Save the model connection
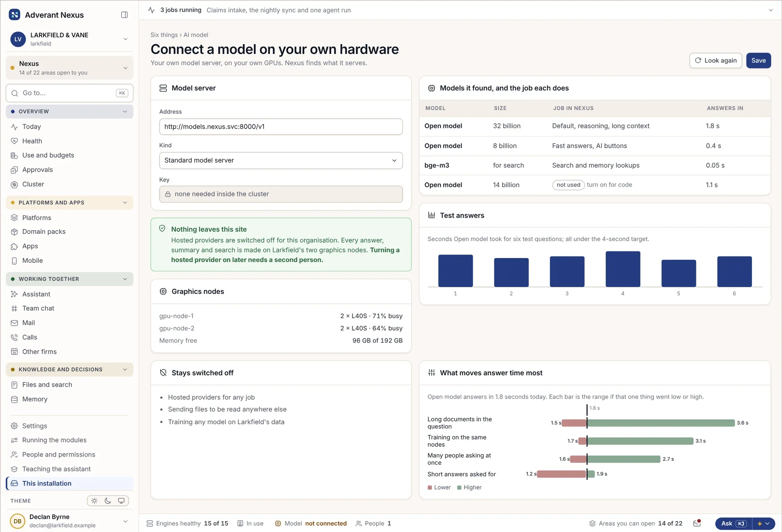 tap(758, 61)
